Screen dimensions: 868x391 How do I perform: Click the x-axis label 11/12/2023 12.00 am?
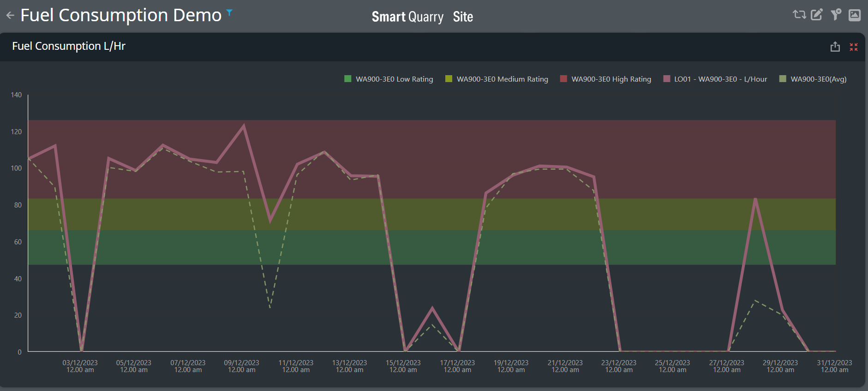[x=296, y=366]
